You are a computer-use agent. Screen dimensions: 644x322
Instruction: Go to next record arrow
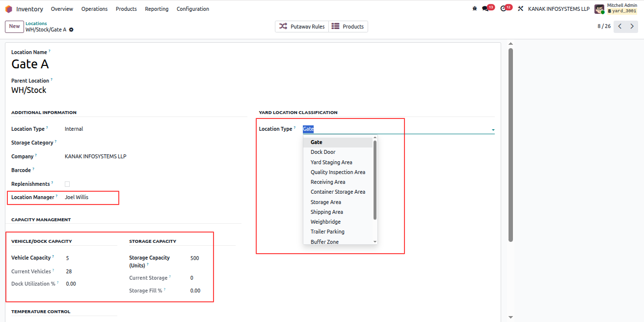coord(632,27)
